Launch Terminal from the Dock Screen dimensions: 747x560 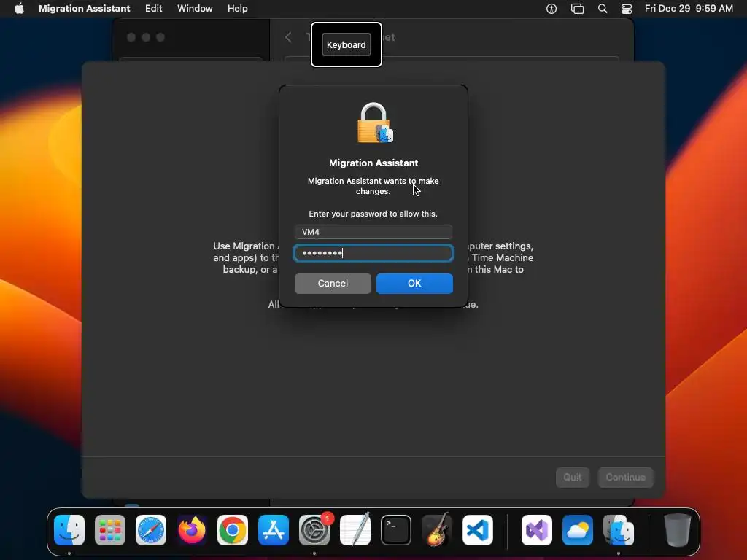point(396,530)
